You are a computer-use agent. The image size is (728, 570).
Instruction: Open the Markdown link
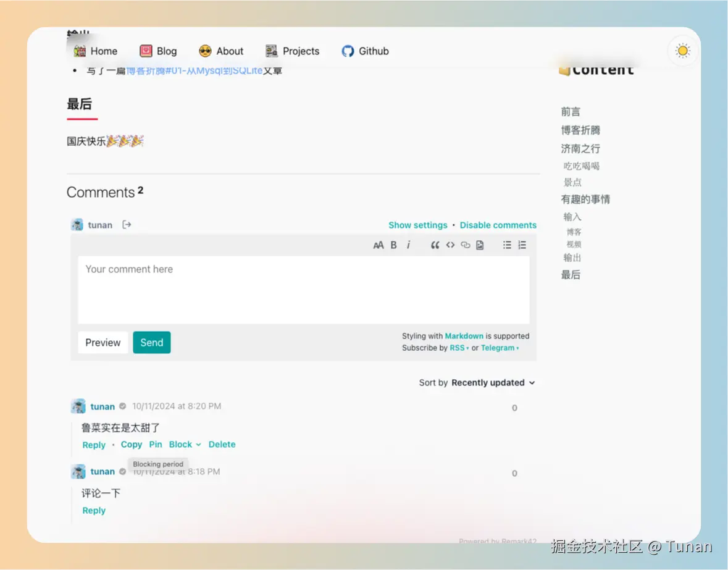464,336
